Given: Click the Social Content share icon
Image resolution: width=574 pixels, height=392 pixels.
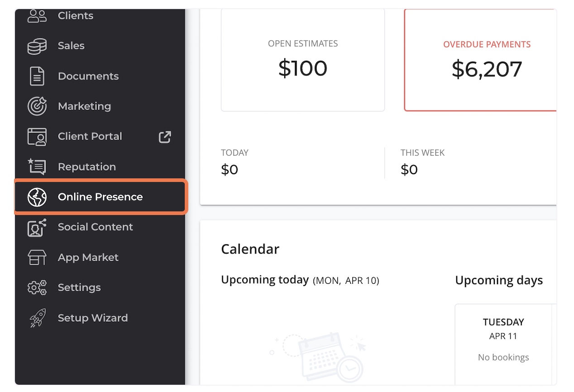Looking at the screenshot, I should 37,227.
